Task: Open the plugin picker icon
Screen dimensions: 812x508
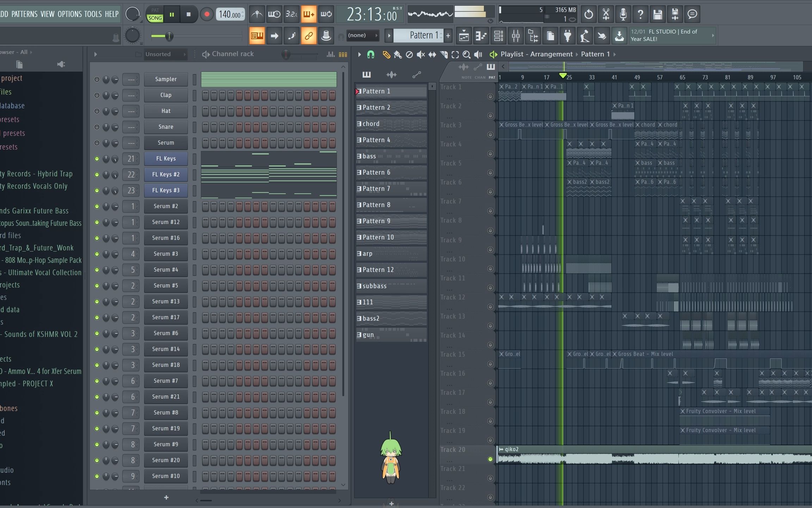Action: [567, 36]
